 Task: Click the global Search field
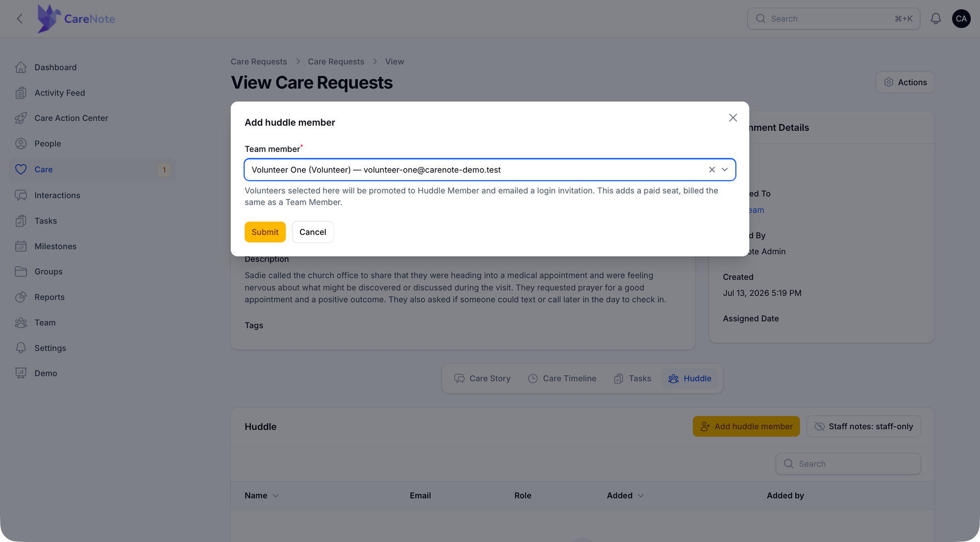833,19
